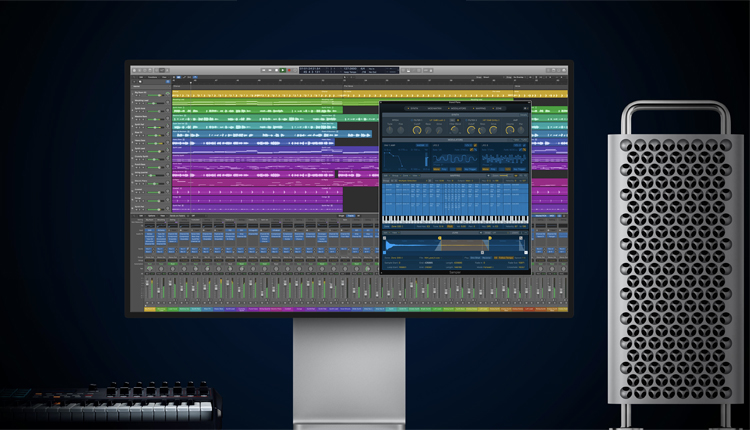Open Env 1 Amp envelope type pop-up
Image resolution: width=750 pixels, height=430 pixels.
tap(422, 145)
